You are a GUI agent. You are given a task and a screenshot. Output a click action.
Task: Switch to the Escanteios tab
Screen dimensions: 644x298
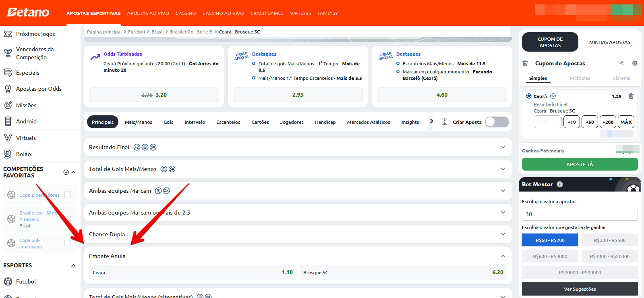pos(228,122)
